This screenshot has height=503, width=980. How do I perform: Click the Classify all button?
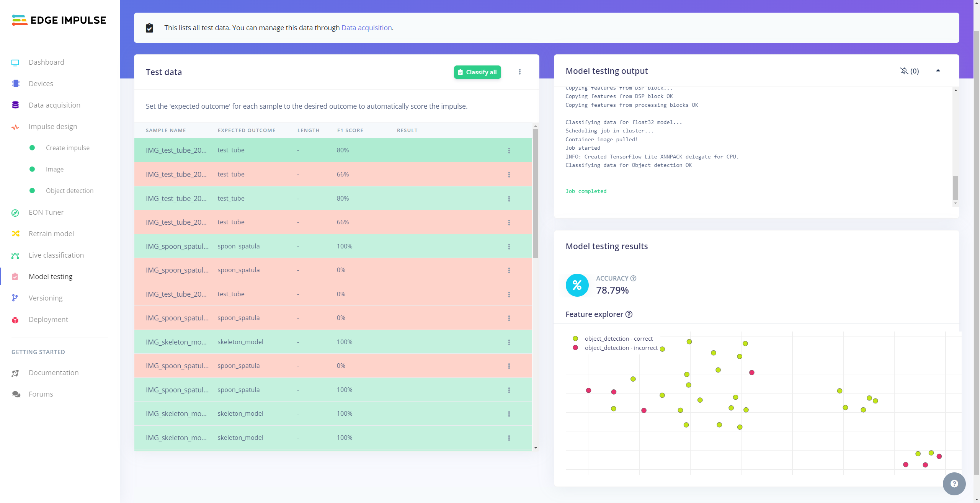[477, 71]
